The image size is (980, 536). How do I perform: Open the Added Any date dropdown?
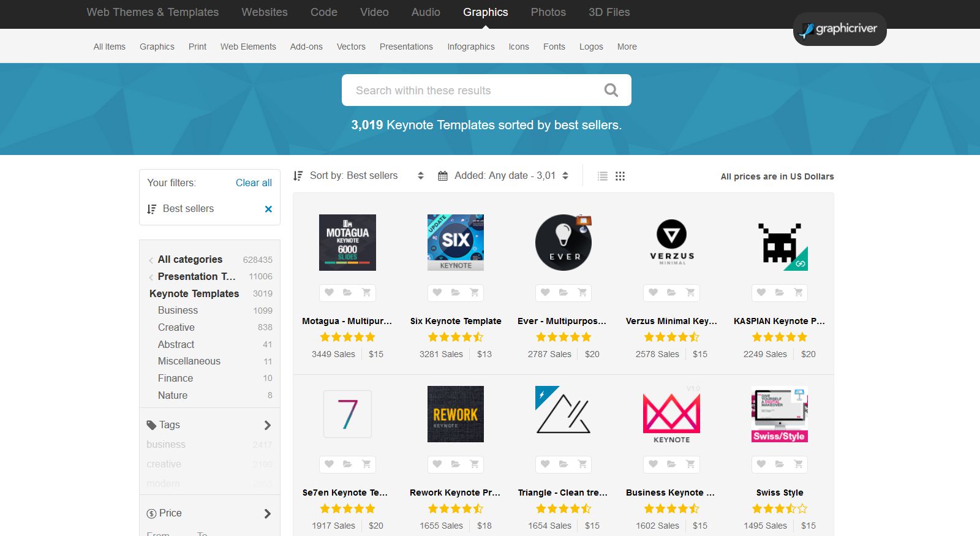(503, 176)
